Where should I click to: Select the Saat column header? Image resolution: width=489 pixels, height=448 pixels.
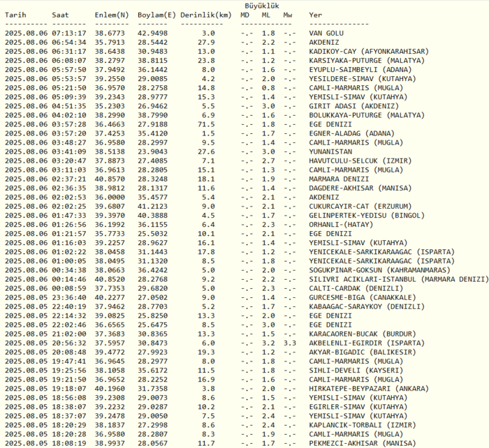[x=60, y=15]
